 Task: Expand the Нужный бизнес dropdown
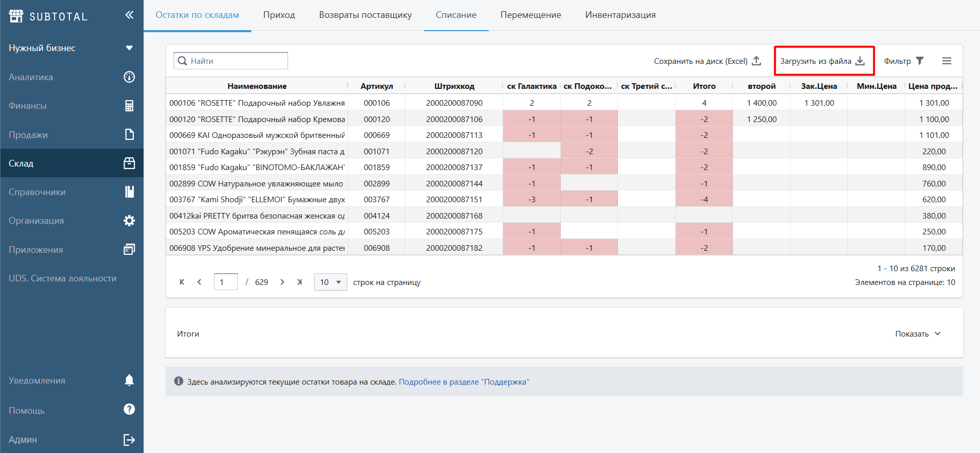[129, 48]
